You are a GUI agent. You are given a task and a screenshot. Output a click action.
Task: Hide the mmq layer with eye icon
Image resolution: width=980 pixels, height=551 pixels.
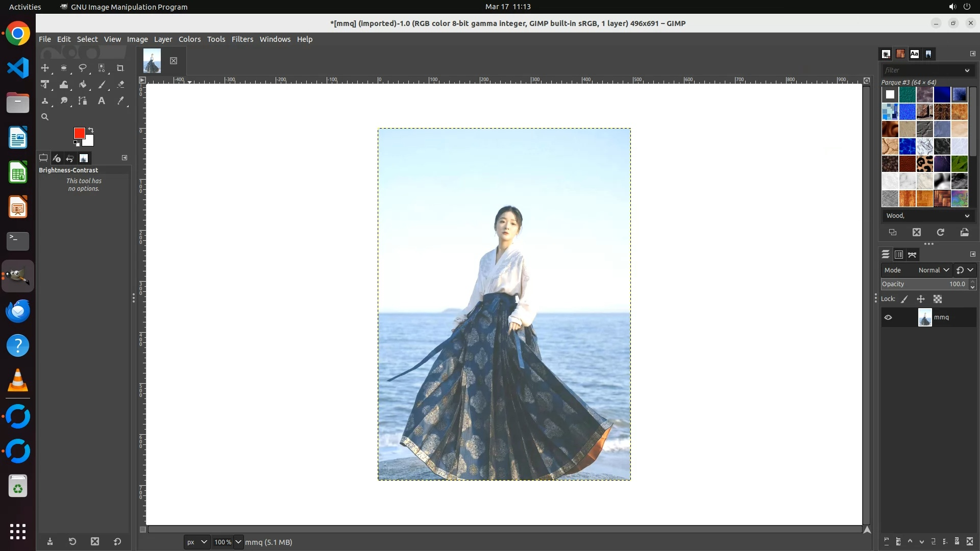point(888,317)
